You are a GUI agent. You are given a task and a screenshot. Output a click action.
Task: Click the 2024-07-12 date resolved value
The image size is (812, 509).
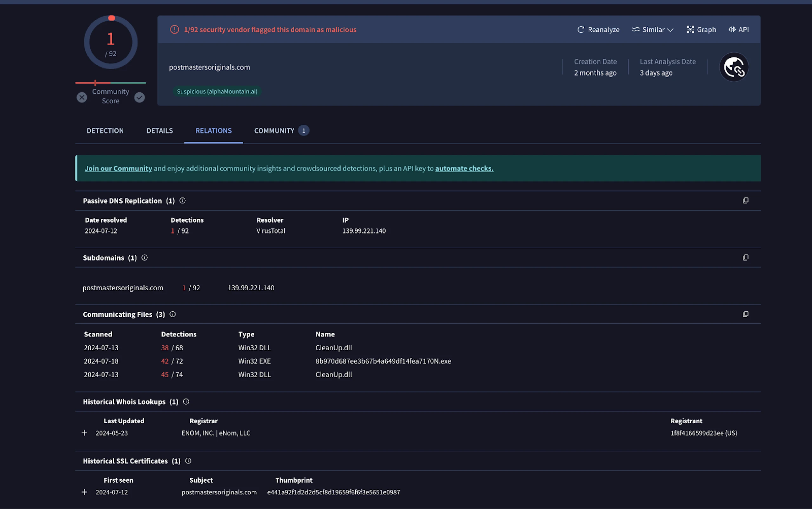(x=101, y=231)
